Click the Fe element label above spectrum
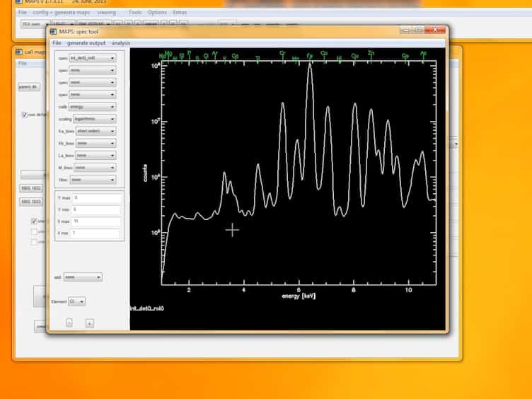The width and height of the screenshot is (532, 399). [310, 56]
